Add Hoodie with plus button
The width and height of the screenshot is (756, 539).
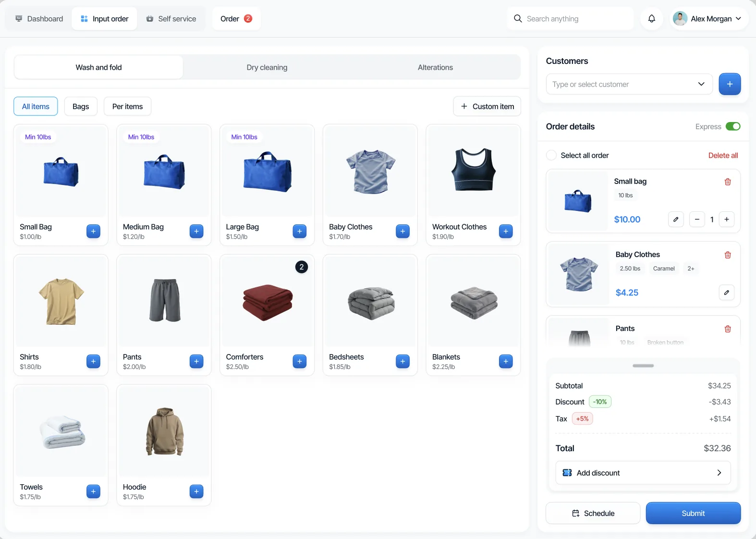pos(196,491)
